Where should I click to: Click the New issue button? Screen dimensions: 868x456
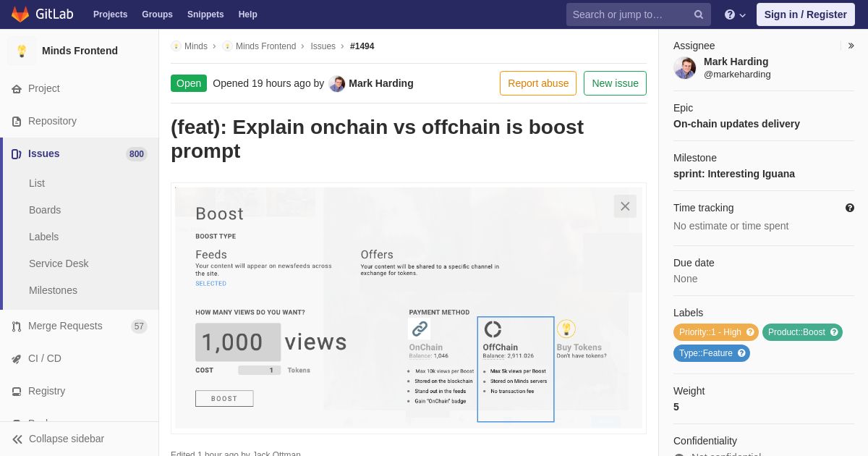[x=615, y=83]
